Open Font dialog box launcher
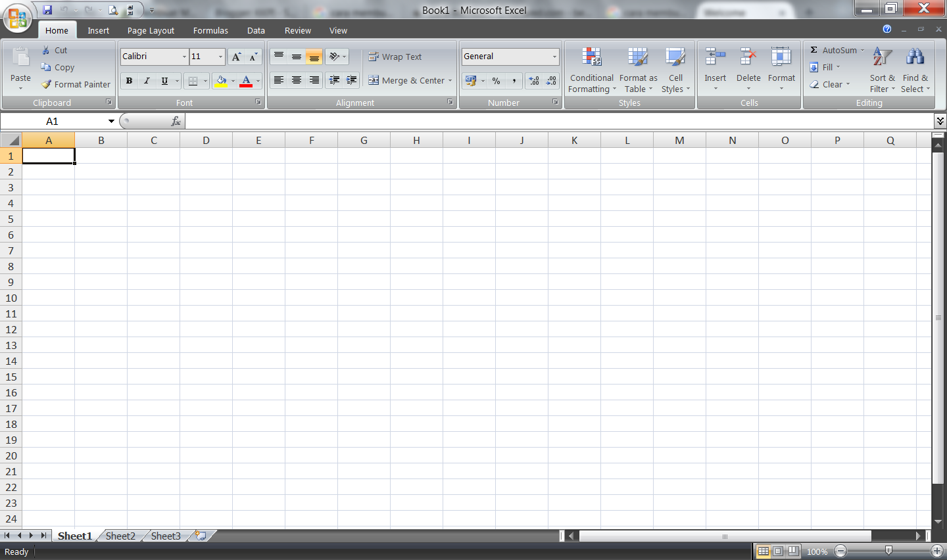The image size is (947, 560). coord(258,102)
